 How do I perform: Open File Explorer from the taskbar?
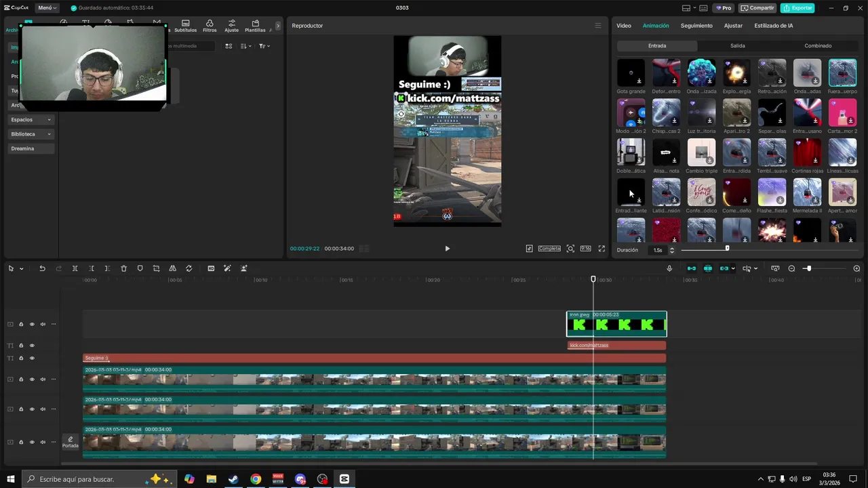pos(212,479)
